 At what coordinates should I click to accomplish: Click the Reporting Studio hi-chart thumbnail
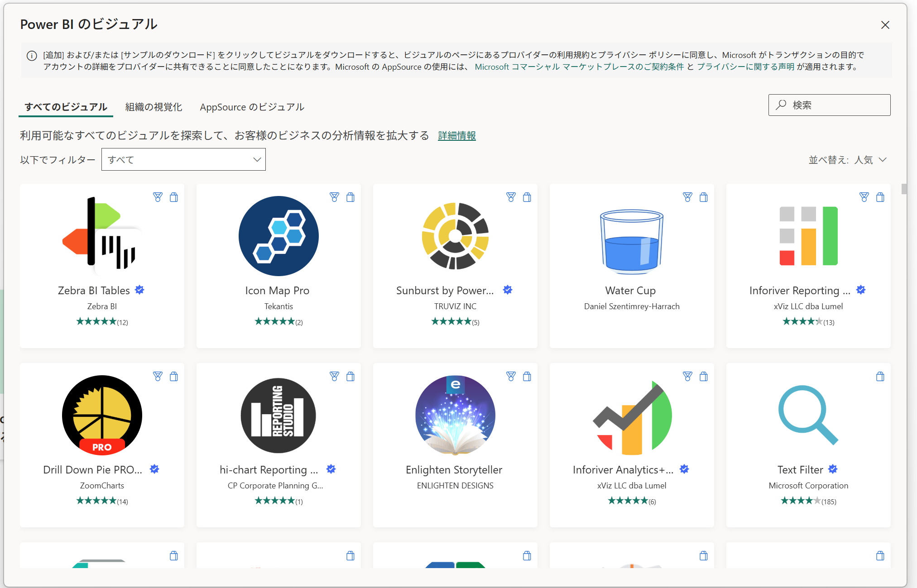click(278, 415)
